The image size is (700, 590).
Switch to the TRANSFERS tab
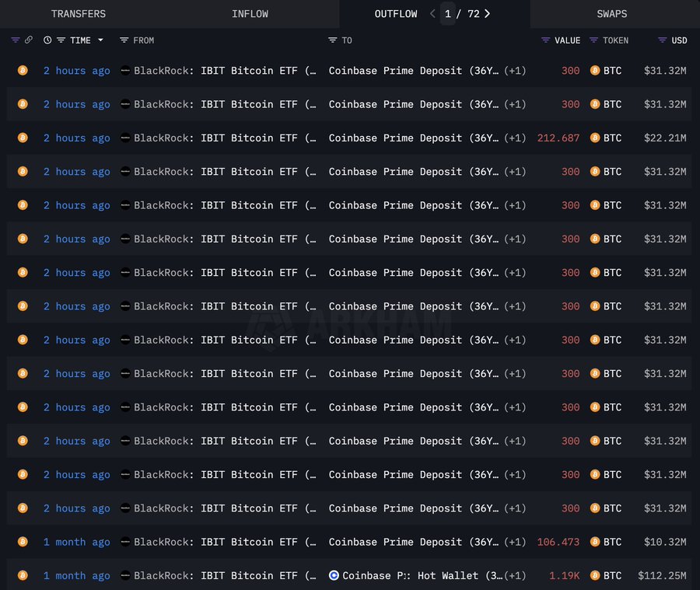pyautogui.click(x=78, y=13)
